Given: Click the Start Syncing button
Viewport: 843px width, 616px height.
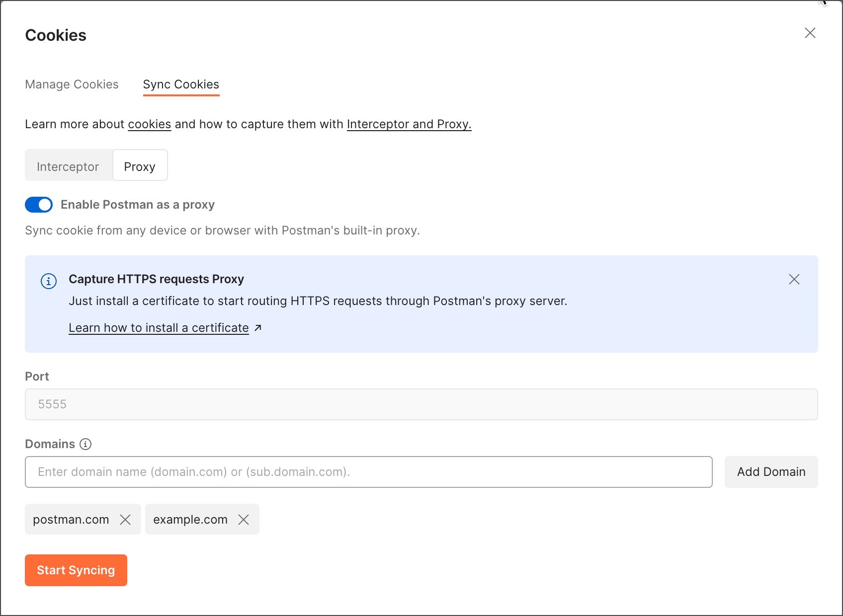Looking at the screenshot, I should 76,570.
